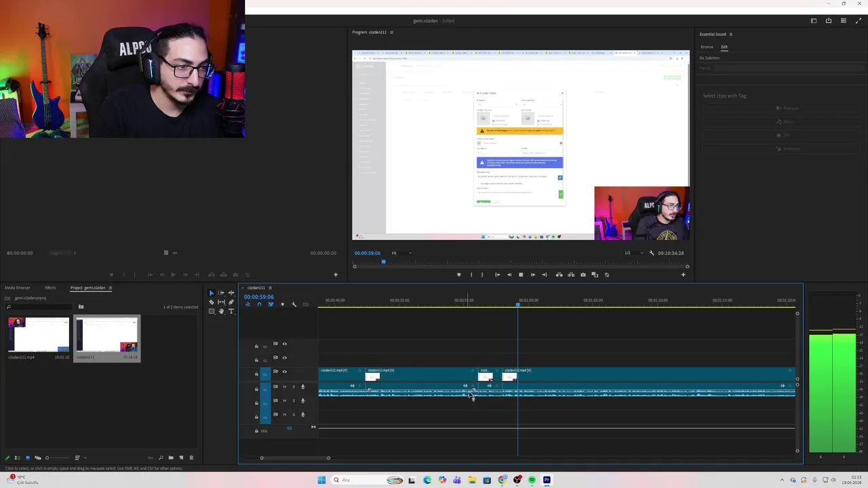Open timeline display settings wrench

tap(294, 304)
